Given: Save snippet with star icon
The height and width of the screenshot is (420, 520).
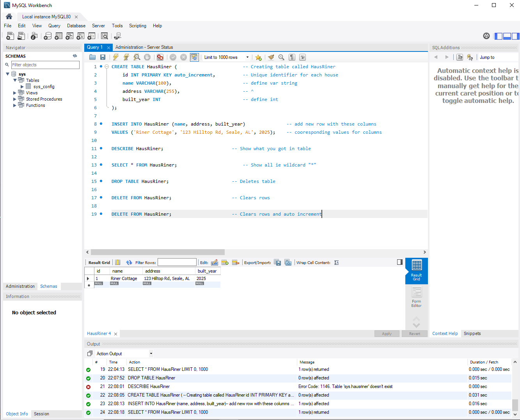Looking at the screenshot, I should click(258, 57).
